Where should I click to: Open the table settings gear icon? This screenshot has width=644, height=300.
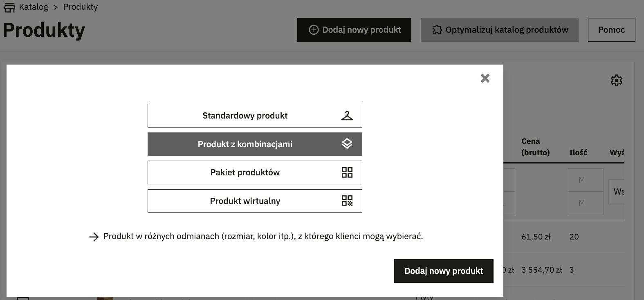616,81
